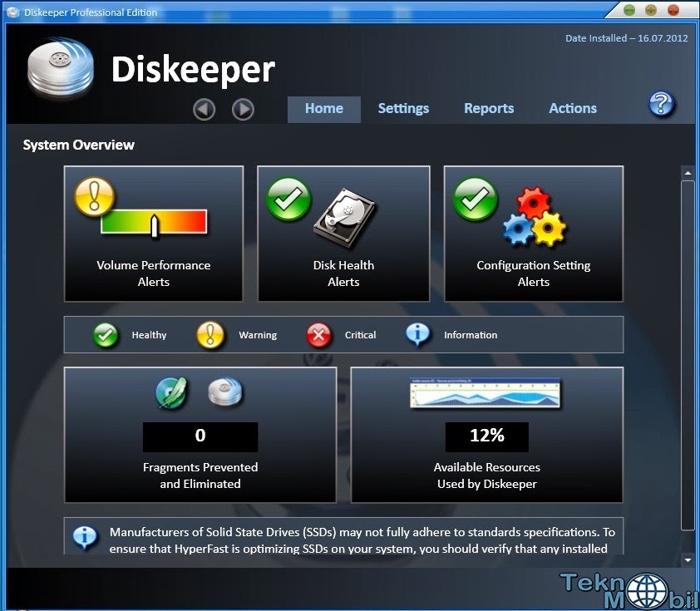
Task: Open the Disk Health Alerts panel
Action: (x=343, y=234)
